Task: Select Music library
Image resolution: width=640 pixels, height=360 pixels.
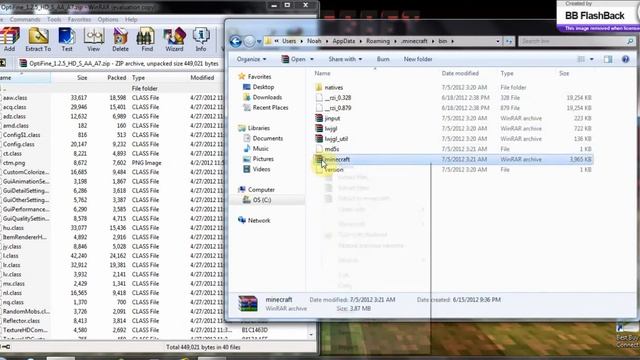Action: [x=256, y=149]
